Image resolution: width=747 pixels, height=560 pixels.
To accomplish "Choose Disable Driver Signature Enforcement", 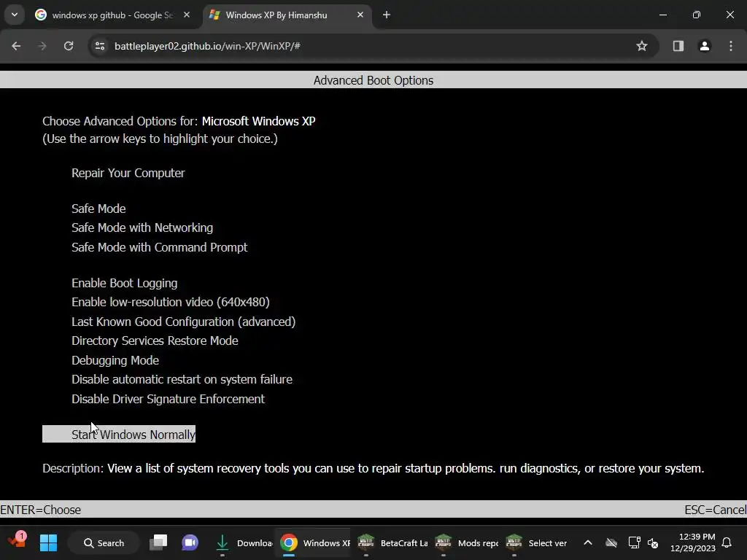I will pyautogui.click(x=169, y=399).
